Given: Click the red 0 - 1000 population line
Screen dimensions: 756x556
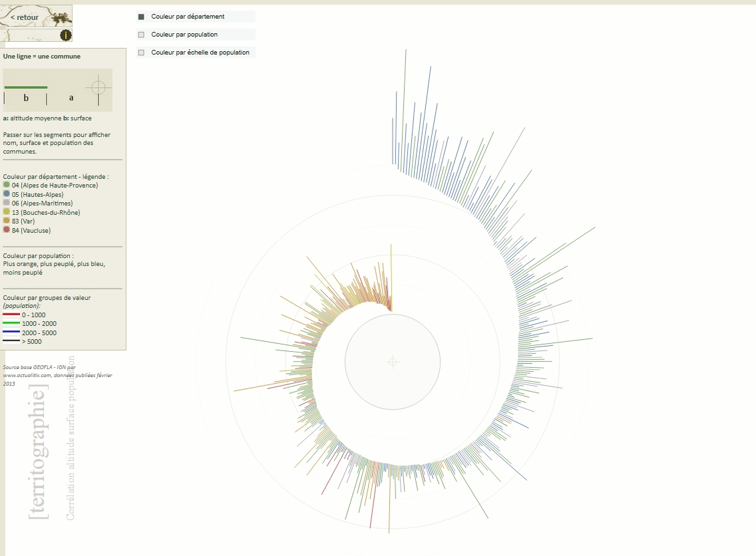Looking at the screenshot, I should click(11, 315).
